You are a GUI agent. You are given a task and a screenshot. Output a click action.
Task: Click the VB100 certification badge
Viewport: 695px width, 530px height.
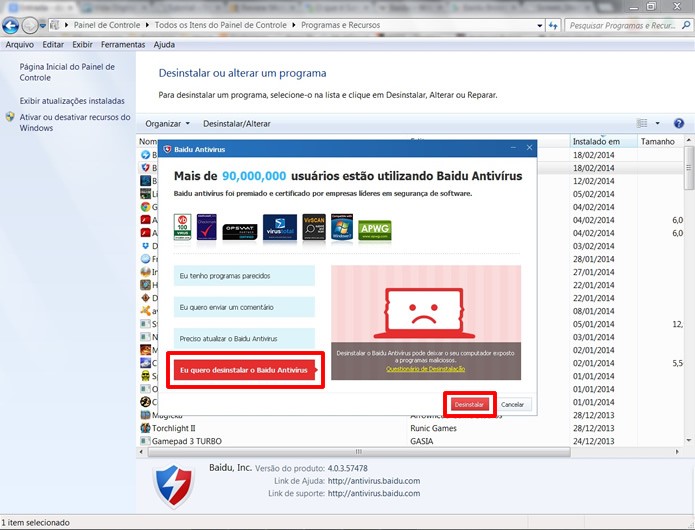click(x=182, y=227)
